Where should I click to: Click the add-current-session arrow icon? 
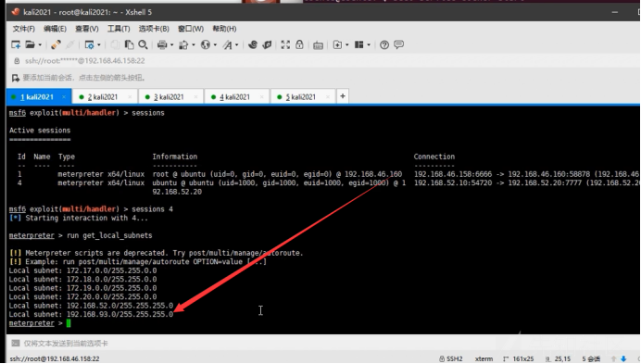(x=16, y=78)
